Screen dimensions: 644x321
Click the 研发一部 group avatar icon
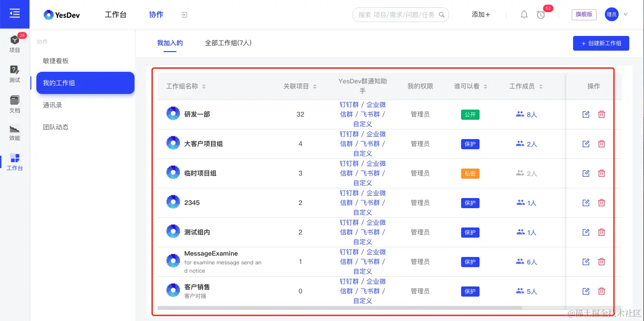point(173,113)
